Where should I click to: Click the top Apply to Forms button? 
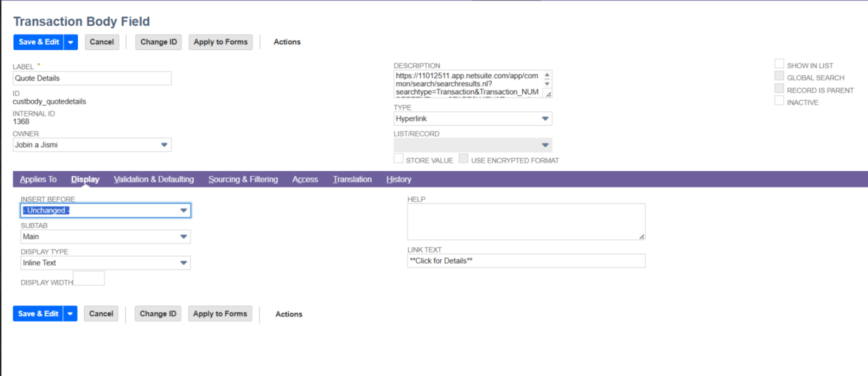point(220,42)
